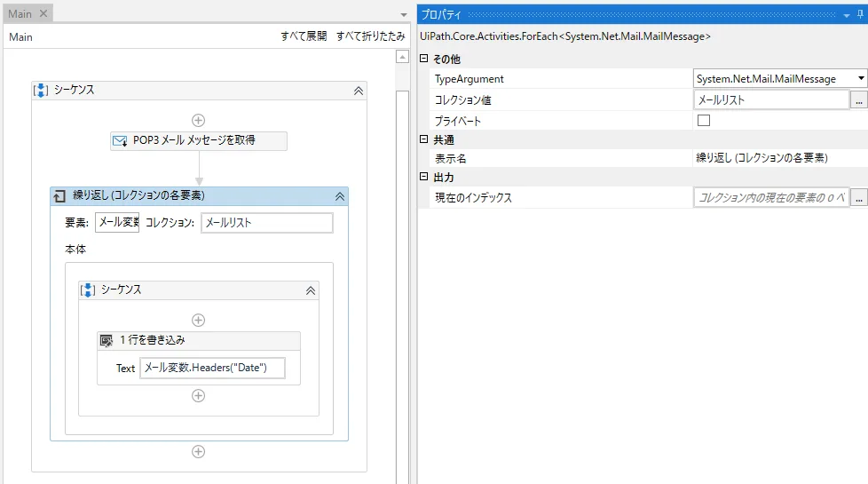868x484 pixels.
Task: Click the 要素 field with メール変数
Action: point(117,223)
